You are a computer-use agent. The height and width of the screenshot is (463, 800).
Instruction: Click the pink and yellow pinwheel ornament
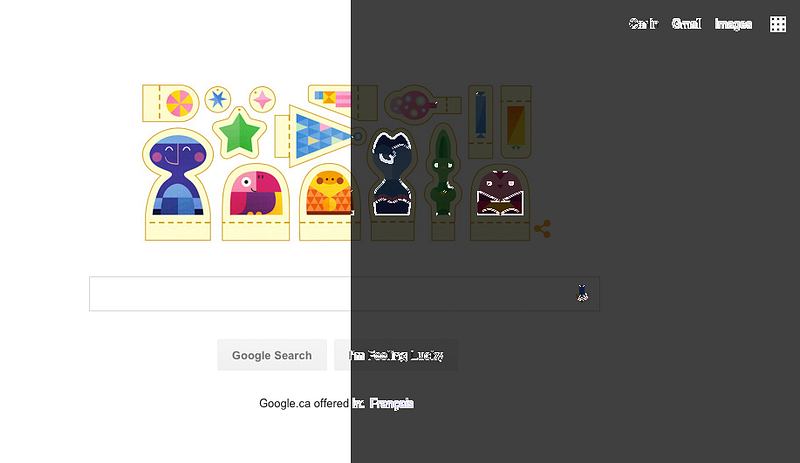[170, 103]
